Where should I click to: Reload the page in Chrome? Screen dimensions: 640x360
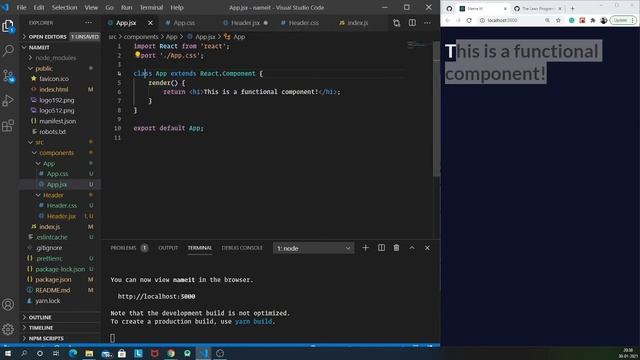coord(469,20)
